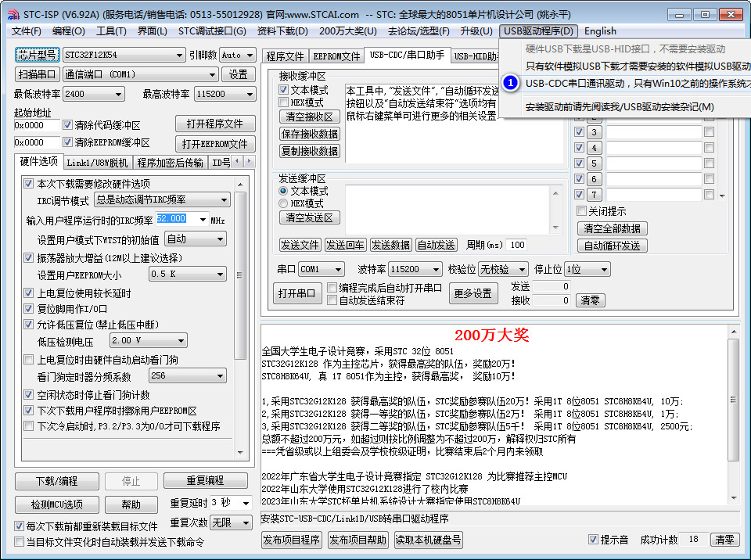This screenshot has width=751, height=560.
Task: Click the 打开串口 button
Action: pos(296,293)
